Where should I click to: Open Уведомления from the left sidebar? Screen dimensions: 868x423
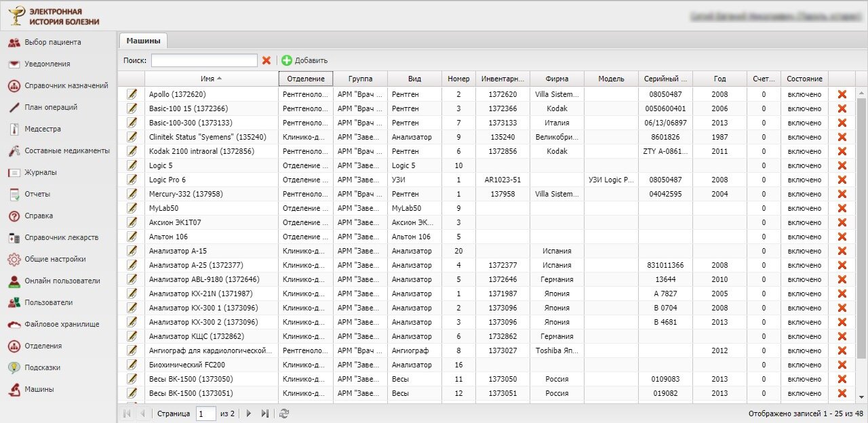coord(47,64)
